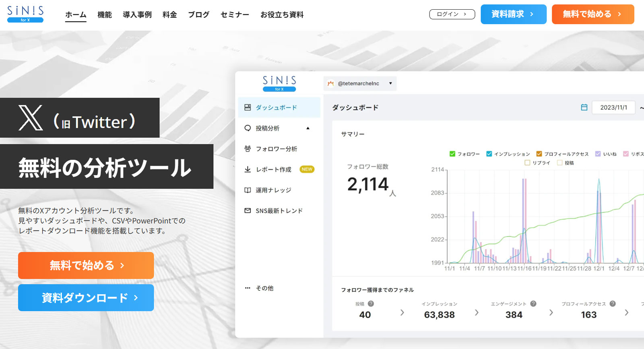Screen dimensions: 644x349
Task: Click the 資料ダウンロード blue button
Action: (x=86, y=297)
